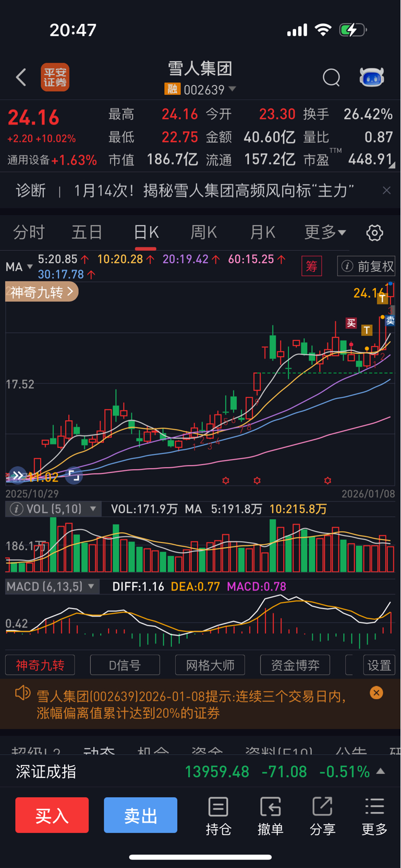
Task: Select the 日K tab
Action: coord(146,232)
